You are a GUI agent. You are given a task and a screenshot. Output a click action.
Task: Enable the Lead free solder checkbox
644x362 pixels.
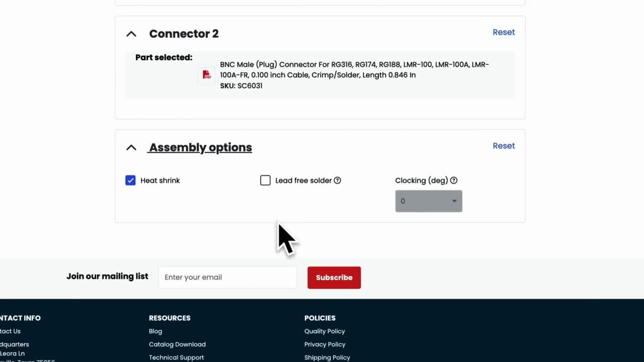[x=265, y=180]
